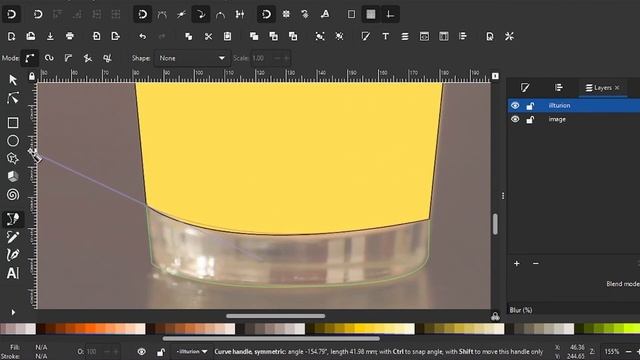Open Layers and Objects list icon
Screen dimensions: 640x360
point(404,36)
